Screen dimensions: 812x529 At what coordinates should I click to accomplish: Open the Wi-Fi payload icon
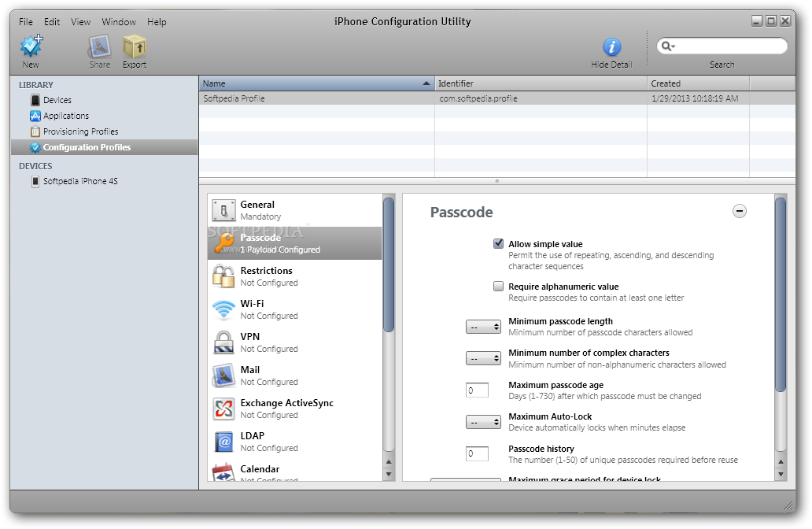click(223, 309)
